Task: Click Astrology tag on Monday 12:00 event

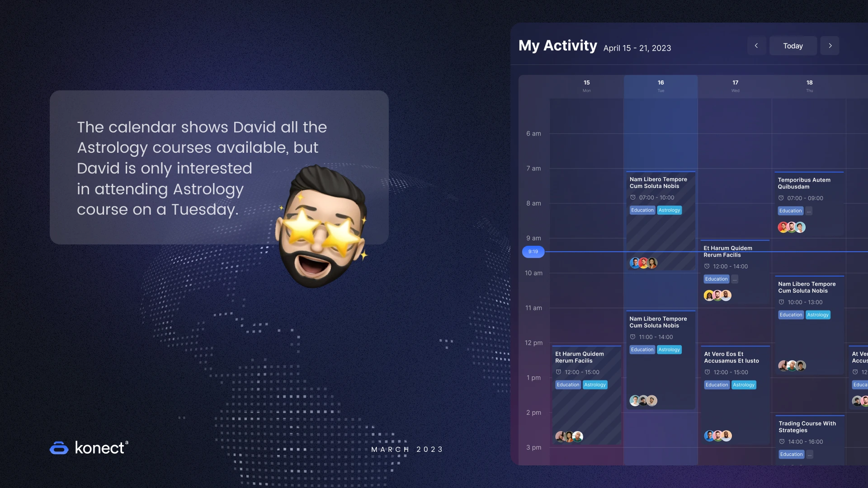Action: click(595, 385)
